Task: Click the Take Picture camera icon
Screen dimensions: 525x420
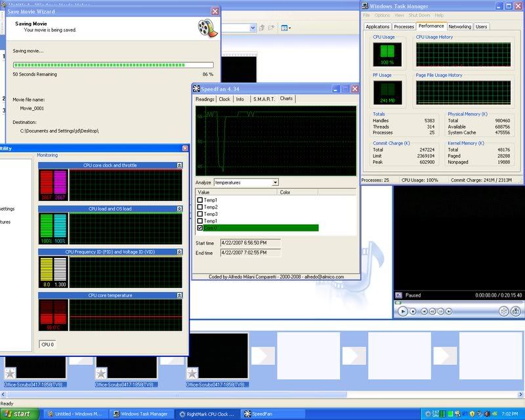Action: (x=516, y=311)
